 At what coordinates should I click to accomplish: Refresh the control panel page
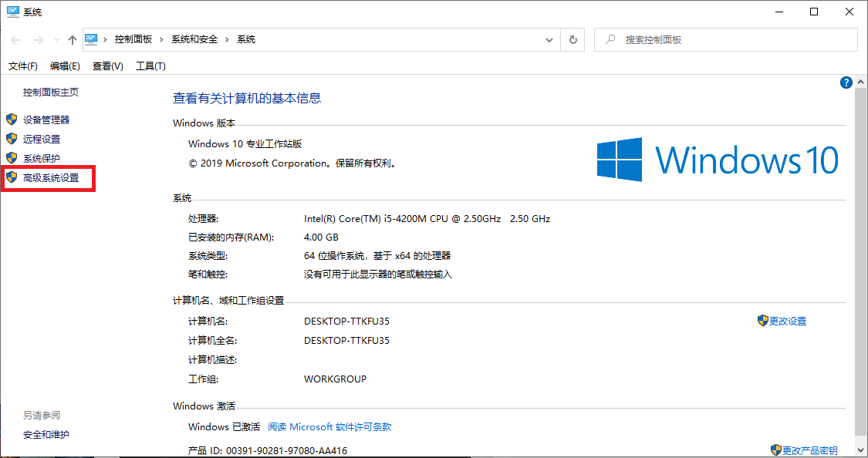coord(573,40)
